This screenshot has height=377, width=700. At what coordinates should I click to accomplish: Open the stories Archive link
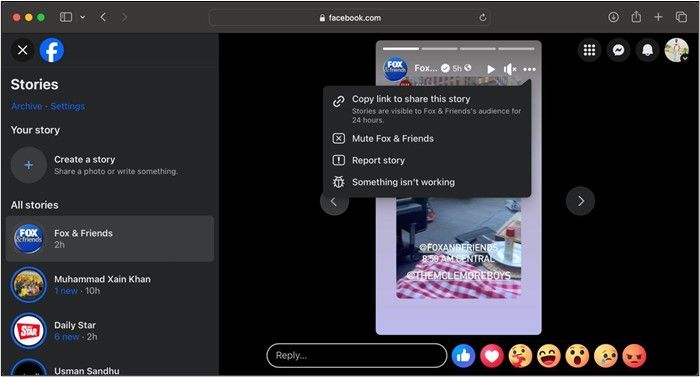point(27,106)
